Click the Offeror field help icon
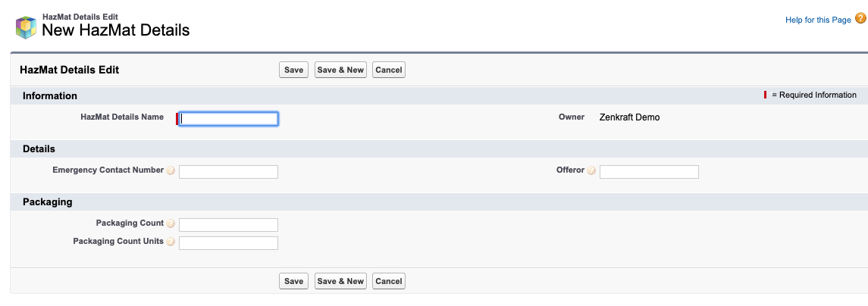 [x=591, y=171]
